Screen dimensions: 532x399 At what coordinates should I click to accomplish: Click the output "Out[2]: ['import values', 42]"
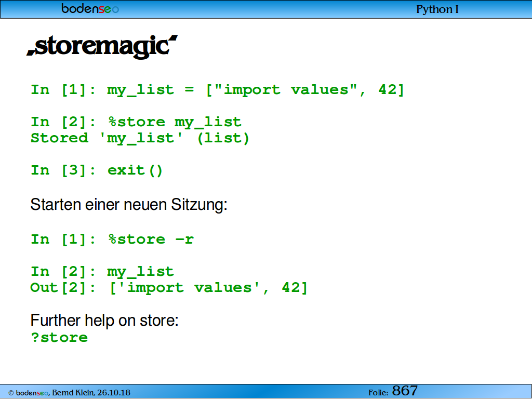pos(169,288)
